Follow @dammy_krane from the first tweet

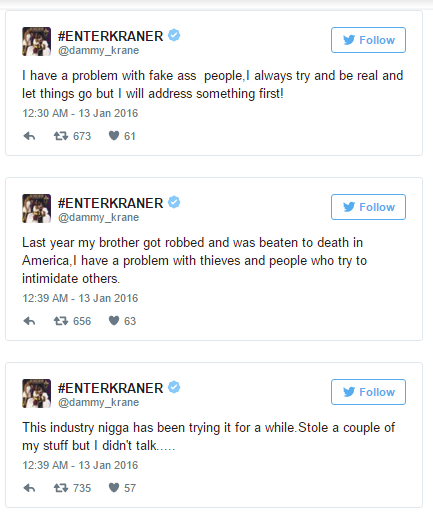(x=368, y=40)
